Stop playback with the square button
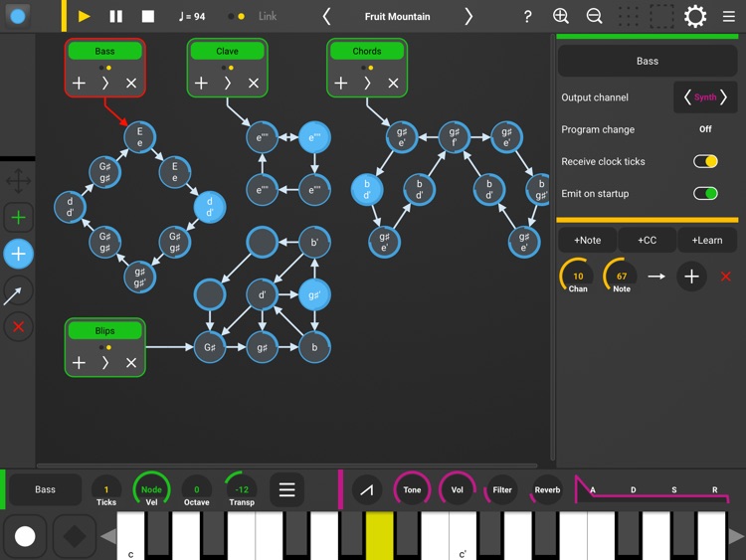Screen dimensions: 746x560 click(x=148, y=17)
